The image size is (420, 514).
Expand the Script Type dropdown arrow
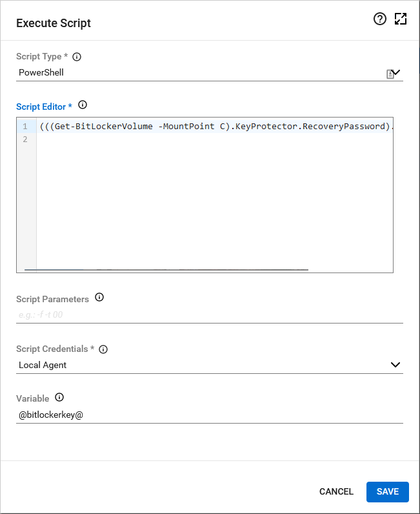(x=397, y=72)
